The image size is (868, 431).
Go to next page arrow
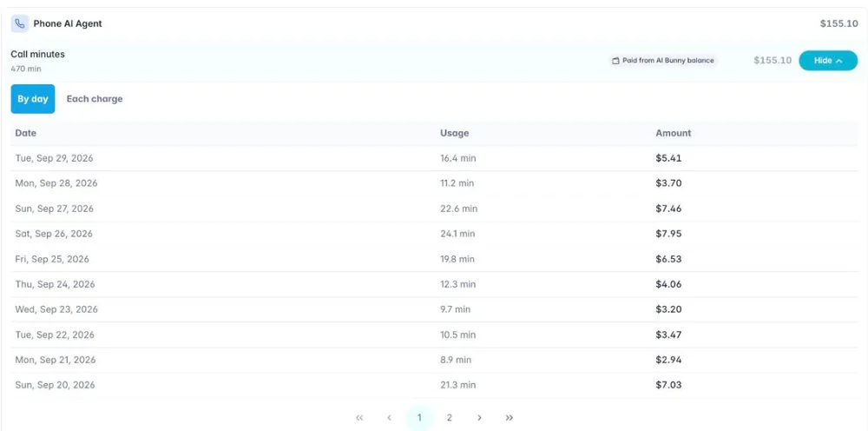coord(479,418)
